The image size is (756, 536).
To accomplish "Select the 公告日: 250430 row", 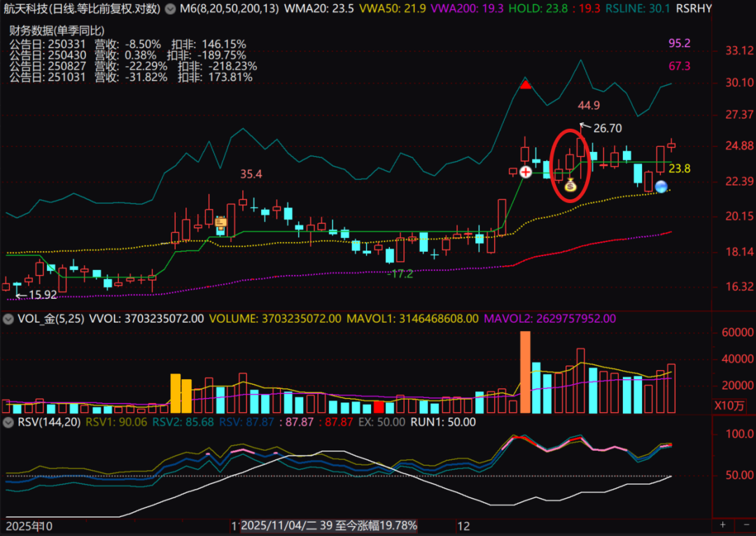I will coord(127,55).
